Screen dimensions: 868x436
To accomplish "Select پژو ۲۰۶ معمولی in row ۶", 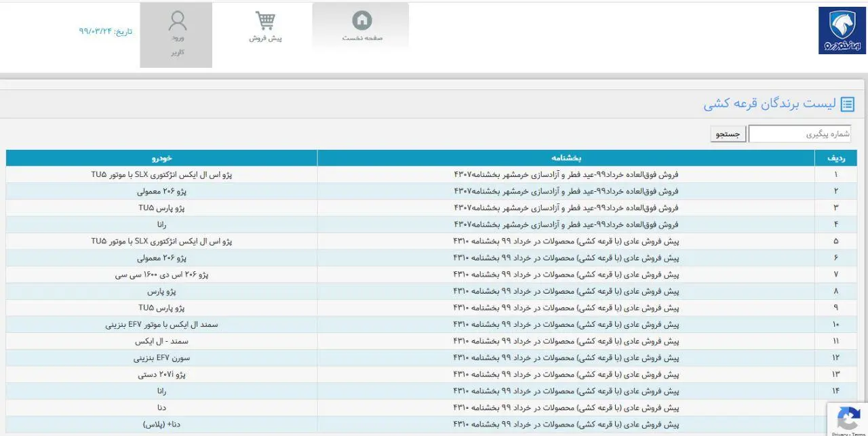I will [161, 258].
